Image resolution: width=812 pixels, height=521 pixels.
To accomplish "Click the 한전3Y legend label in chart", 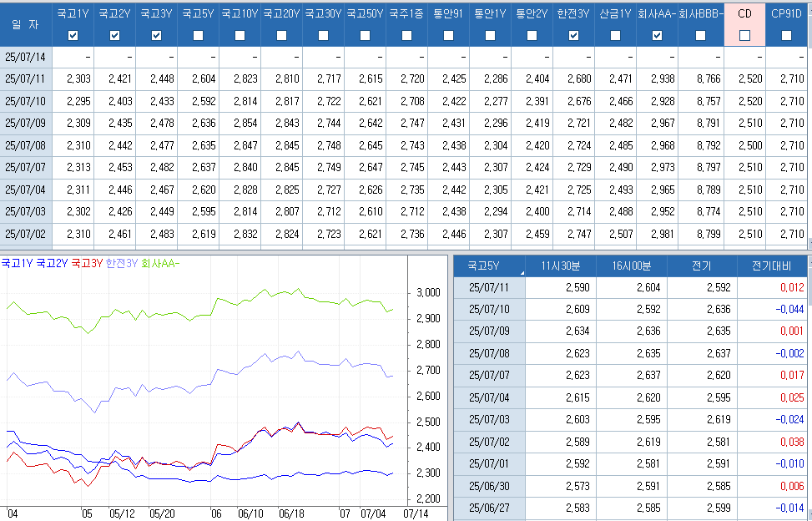I will [x=122, y=263].
